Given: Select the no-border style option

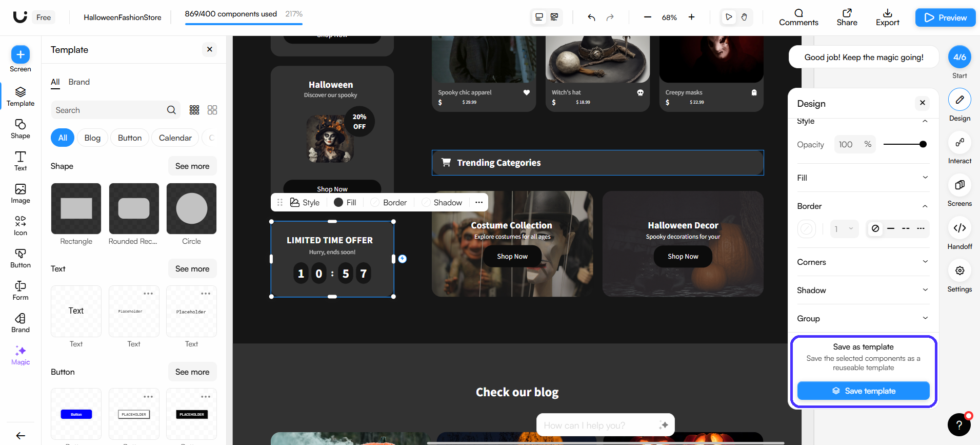Looking at the screenshot, I should click(875, 228).
